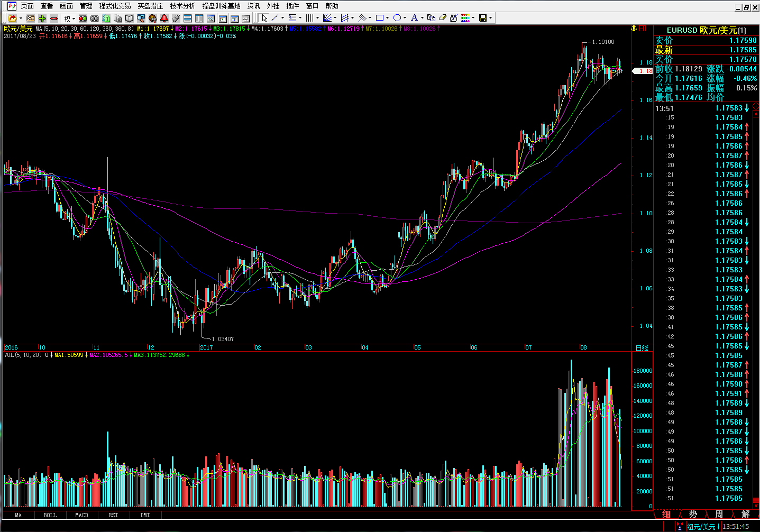The width and height of the screenshot is (760, 532).
Task: Select the text annotation A tool
Action: pos(414,18)
